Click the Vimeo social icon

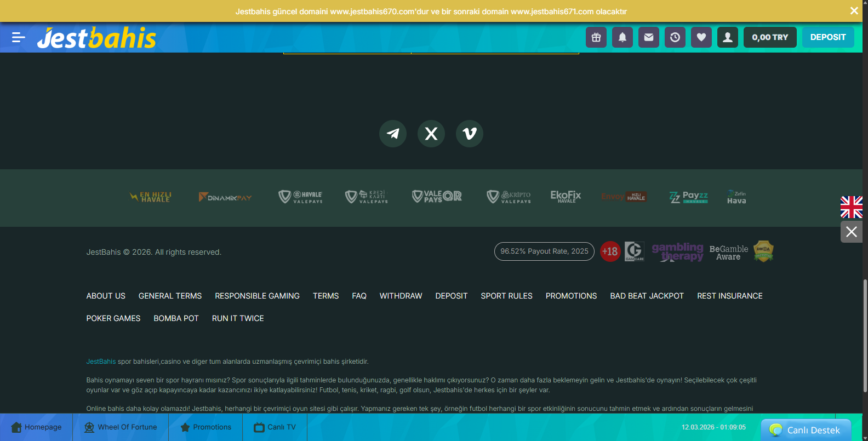(x=470, y=134)
